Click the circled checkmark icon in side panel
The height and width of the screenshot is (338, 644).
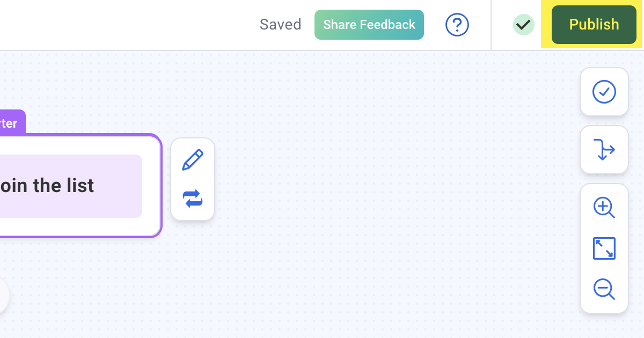(604, 91)
